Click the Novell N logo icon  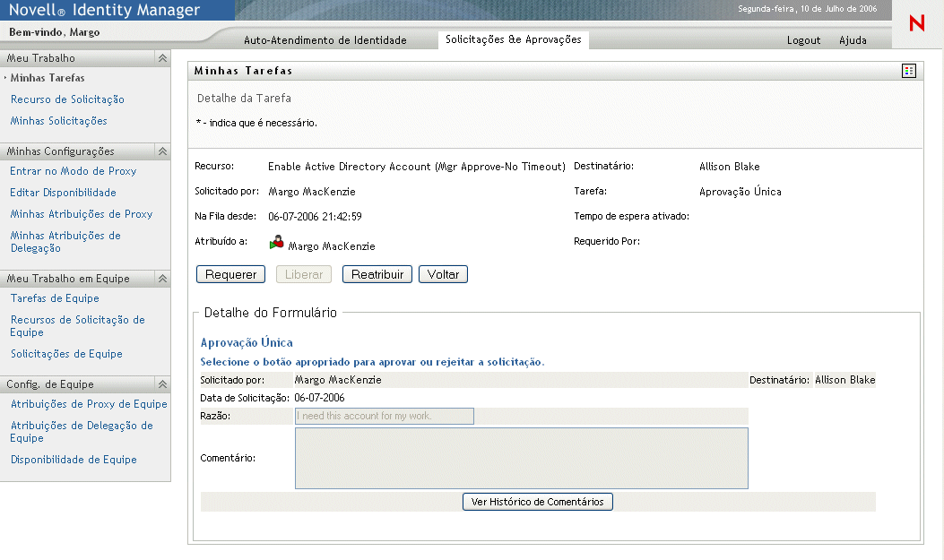tap(916, 24)
